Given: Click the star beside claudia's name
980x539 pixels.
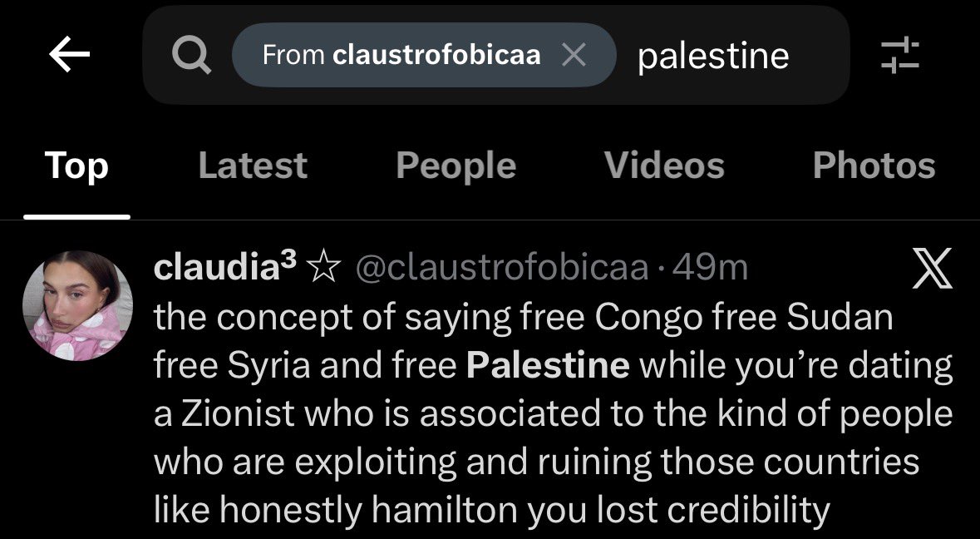Looking at the screenshot, I should [325, 268].
